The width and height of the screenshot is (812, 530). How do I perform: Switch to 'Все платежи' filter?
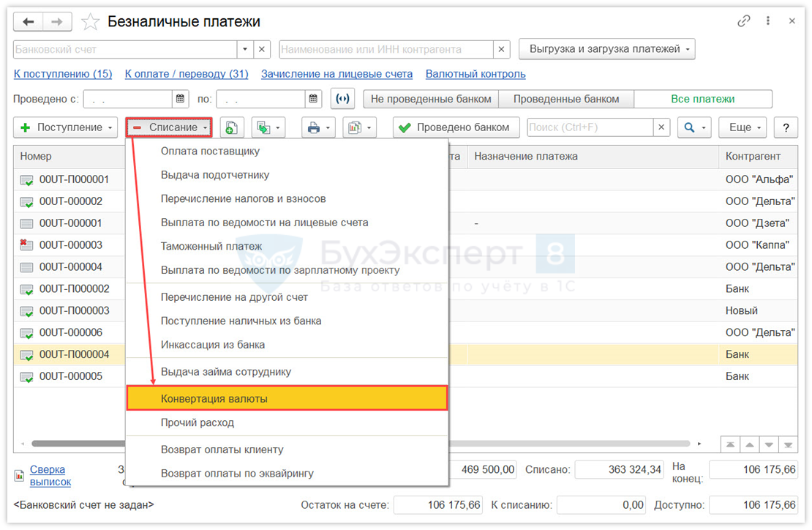[x=702, y=99]
